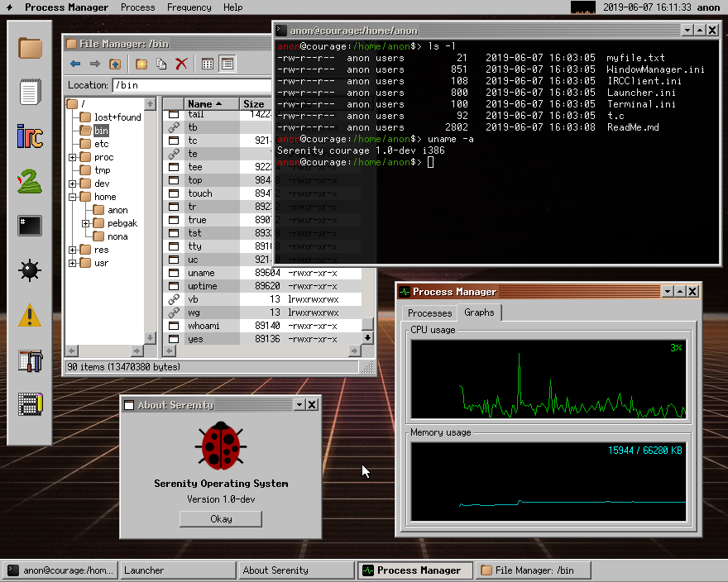Expand the proc folder in the tree

click(73, 157)
